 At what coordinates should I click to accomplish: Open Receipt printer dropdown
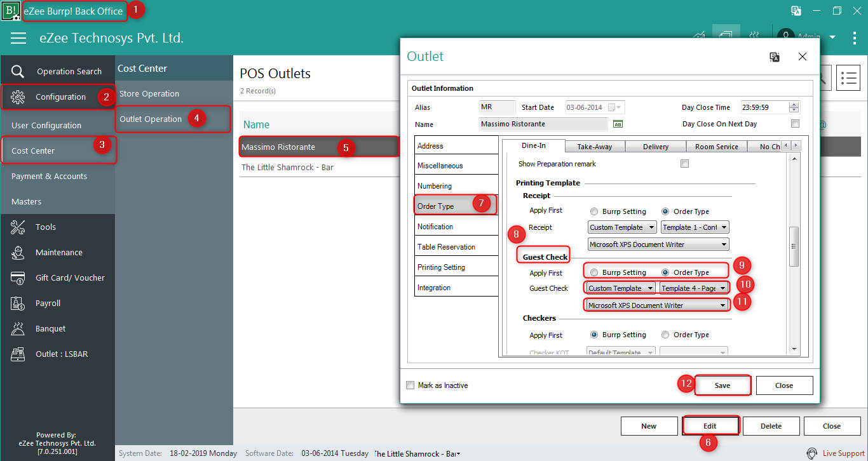pyautogui.click(x=658, y=244)
